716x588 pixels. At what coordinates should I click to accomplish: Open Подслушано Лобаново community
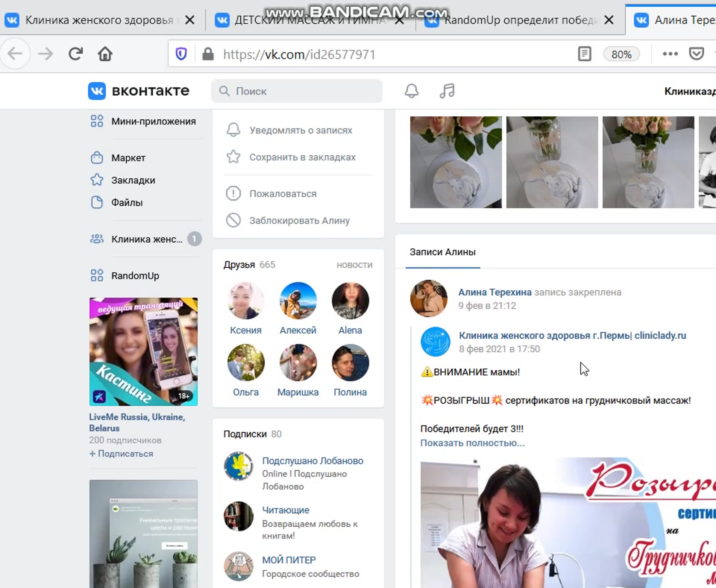(x=313, y=461)
